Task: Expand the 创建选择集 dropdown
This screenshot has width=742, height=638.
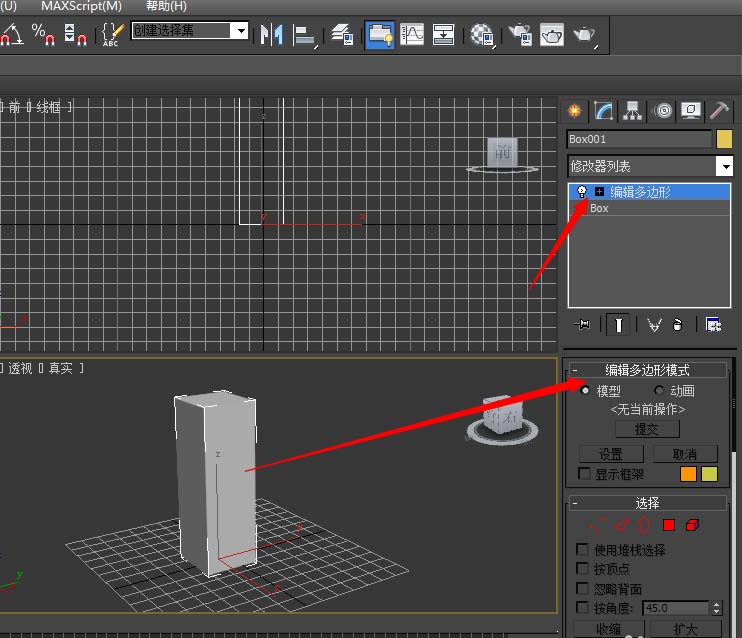Action: click(239, 31)
